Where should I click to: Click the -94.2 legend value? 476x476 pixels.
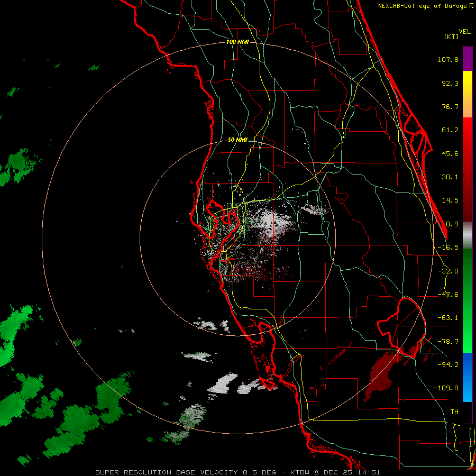[x=448, y=364]
